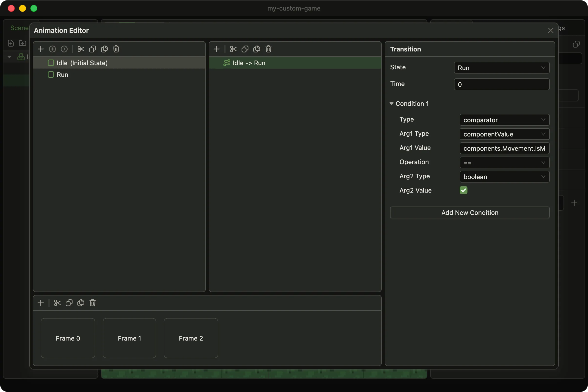This screenshot has width=588, height=392.
Task: Copy the transition in transitions toolbar
Action: pos(245,49)
